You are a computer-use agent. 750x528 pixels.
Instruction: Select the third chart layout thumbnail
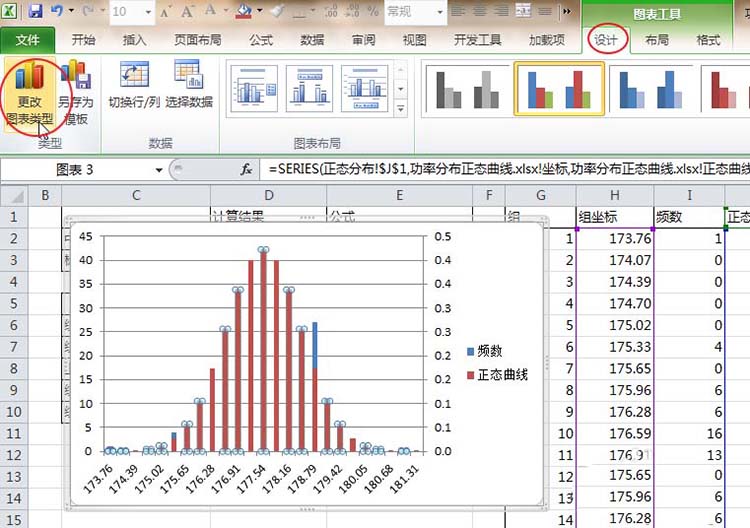tap(365, 88)
